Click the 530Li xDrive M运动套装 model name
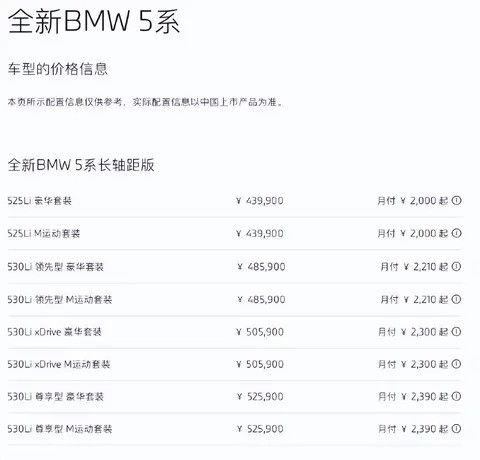This screenshot has width=480, height=460. [x=59, y=364]
